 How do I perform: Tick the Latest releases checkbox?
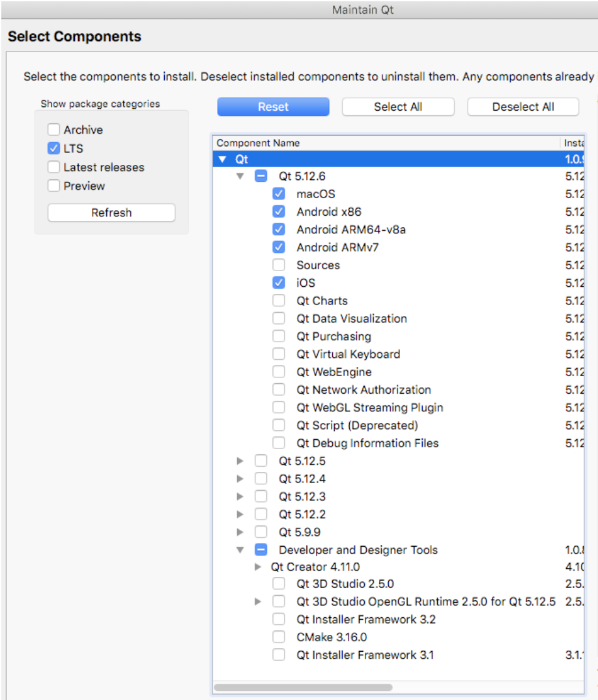pos(53,168)
